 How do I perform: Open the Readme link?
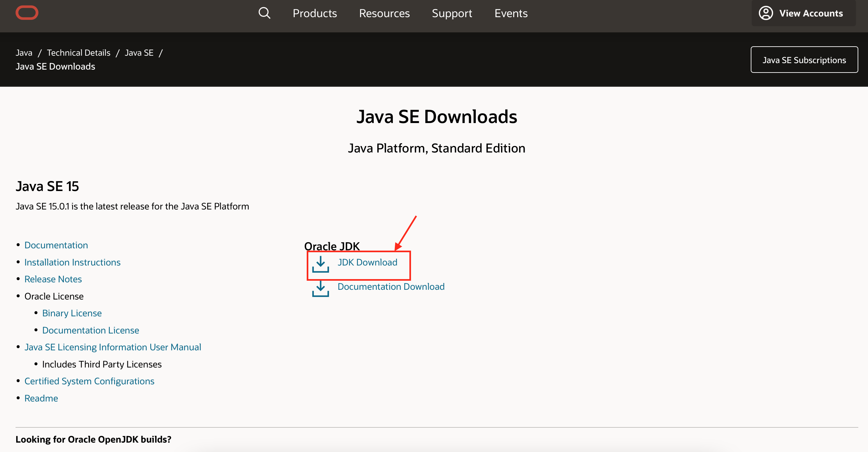(x=41, y=399)
